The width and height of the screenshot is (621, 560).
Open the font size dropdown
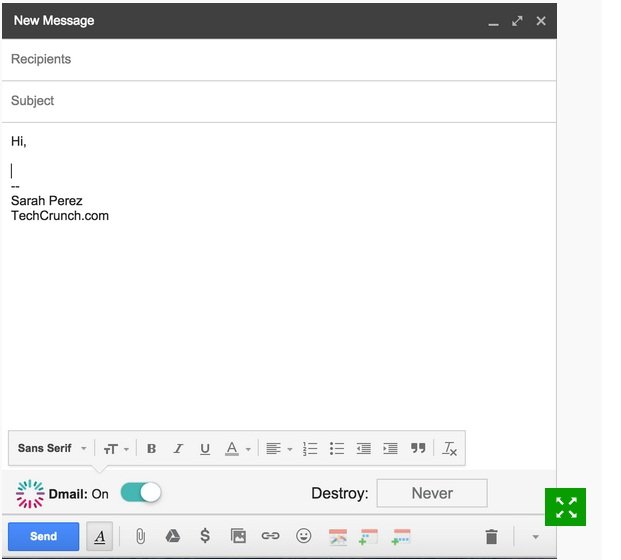pyautogui.click(x=116, y=449)
